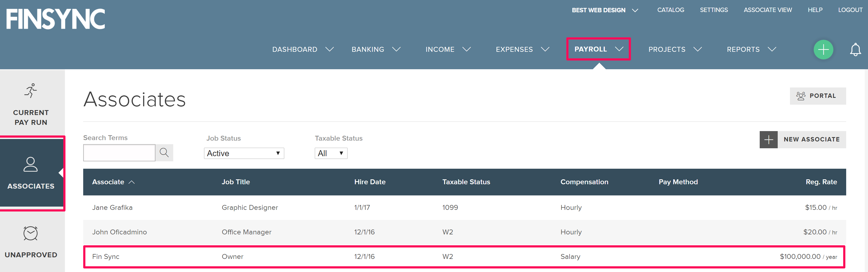
Task: Open the Taxable Status dropdown showing All
Action: (x=331, y=153)
